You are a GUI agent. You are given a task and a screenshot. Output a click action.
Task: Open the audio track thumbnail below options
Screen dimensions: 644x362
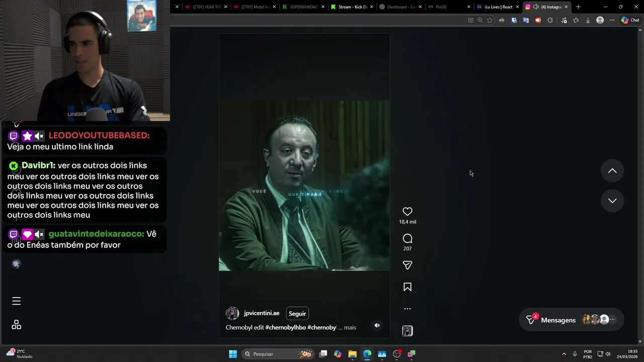point(408,331)
